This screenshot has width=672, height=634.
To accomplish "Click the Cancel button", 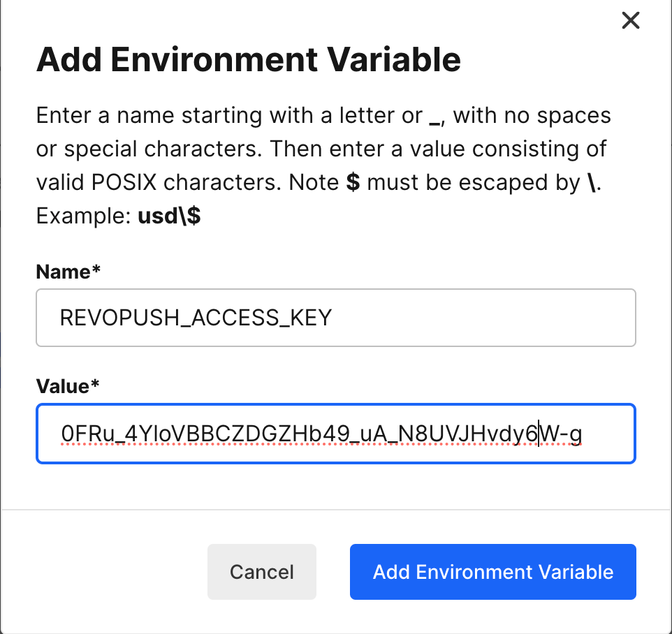I will coord(262,572).
